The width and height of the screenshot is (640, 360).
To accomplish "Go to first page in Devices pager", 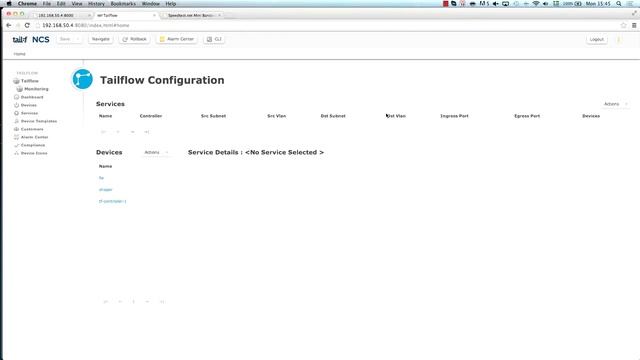I will 106,302.
